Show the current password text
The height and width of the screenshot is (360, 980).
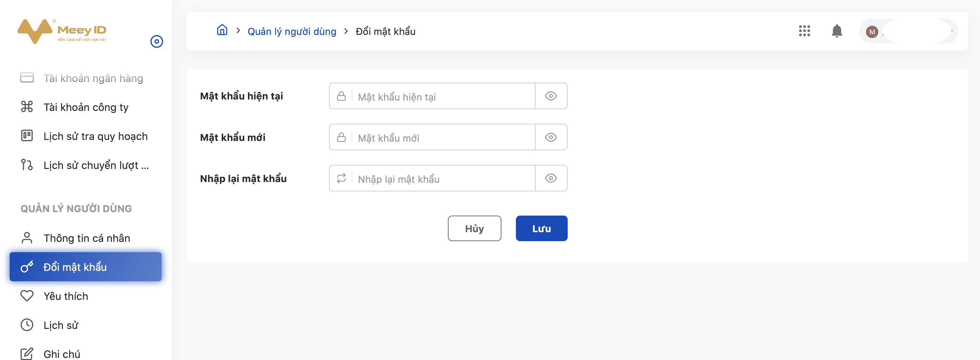[550, 96]
